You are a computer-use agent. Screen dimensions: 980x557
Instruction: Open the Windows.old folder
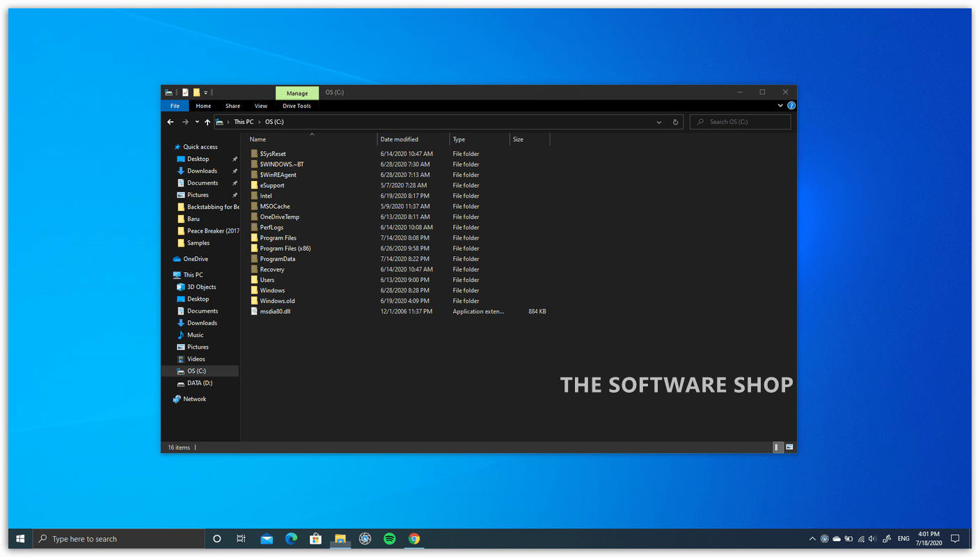click(x=277, y=300)
